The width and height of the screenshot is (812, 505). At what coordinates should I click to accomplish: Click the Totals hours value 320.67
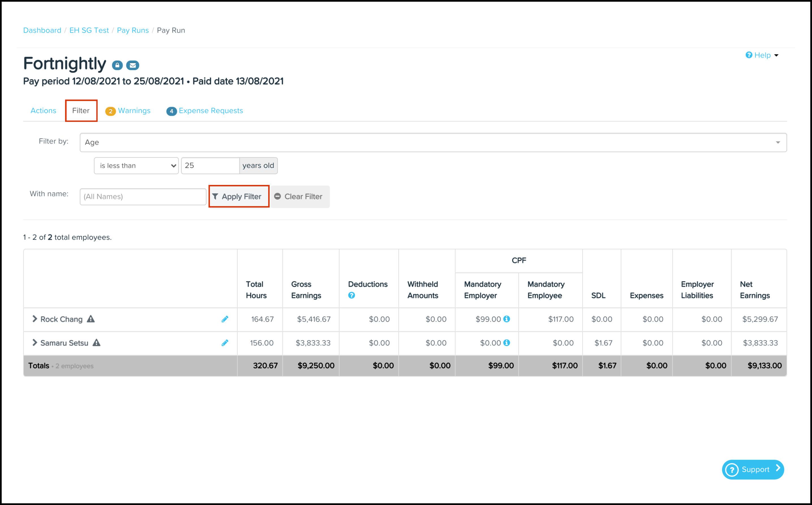tap(265, 366)
